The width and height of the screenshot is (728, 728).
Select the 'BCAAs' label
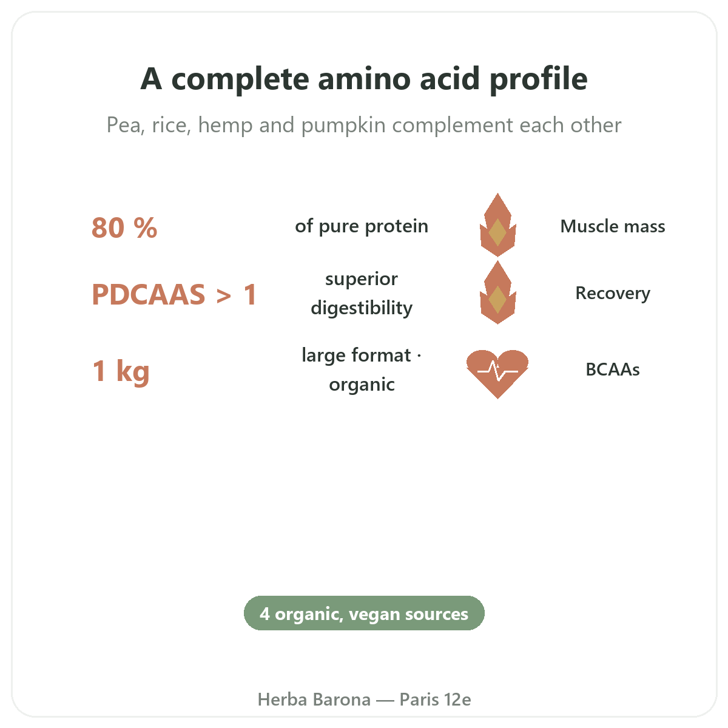pos(613,369)
